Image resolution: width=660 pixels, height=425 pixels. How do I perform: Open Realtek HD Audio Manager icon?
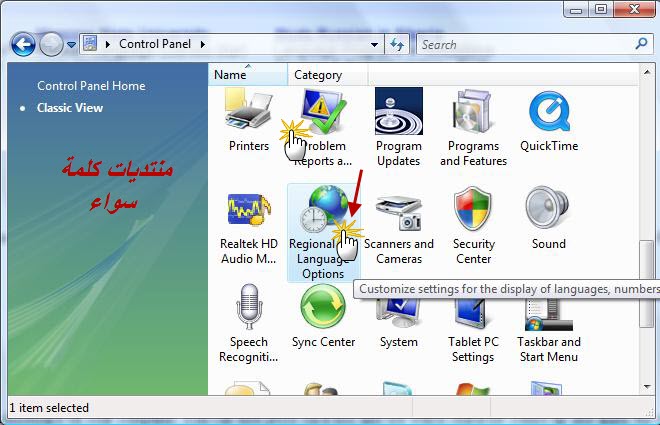[x=249, y=209]
